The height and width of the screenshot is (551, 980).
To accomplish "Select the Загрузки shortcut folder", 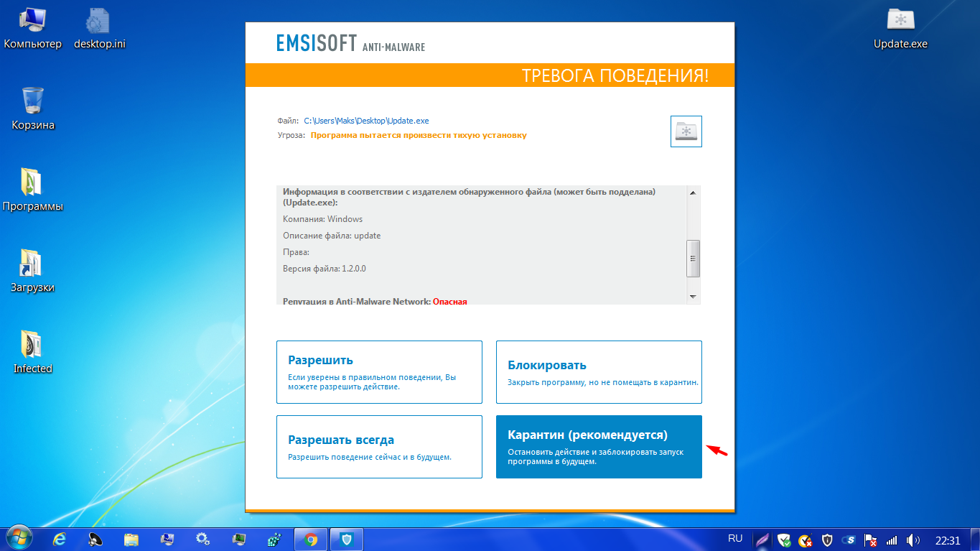I will click(33, 272).
